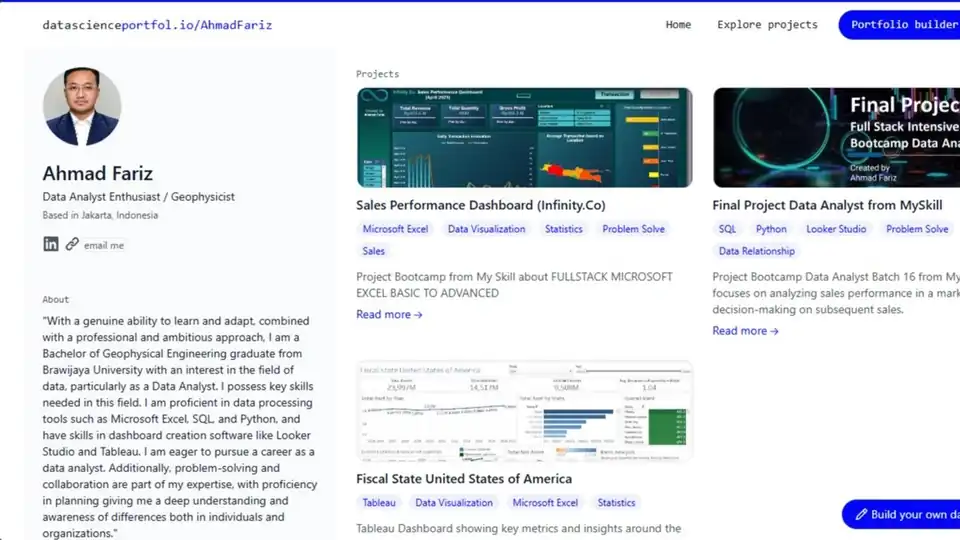Select Microsoft Excel tag on Fiscal State
This screenshot has width=960, height=540.
pyautogui.click(x=546, y=503)
